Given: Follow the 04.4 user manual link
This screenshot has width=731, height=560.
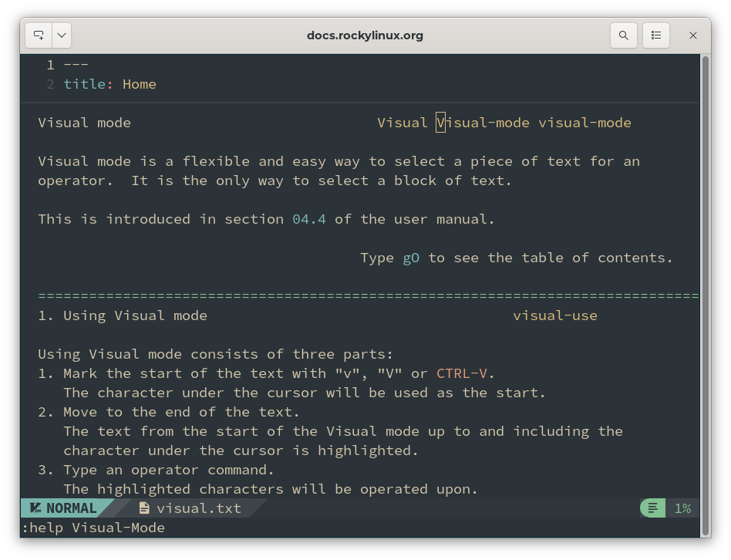Looking at the screenshot, I should [308, 218].
